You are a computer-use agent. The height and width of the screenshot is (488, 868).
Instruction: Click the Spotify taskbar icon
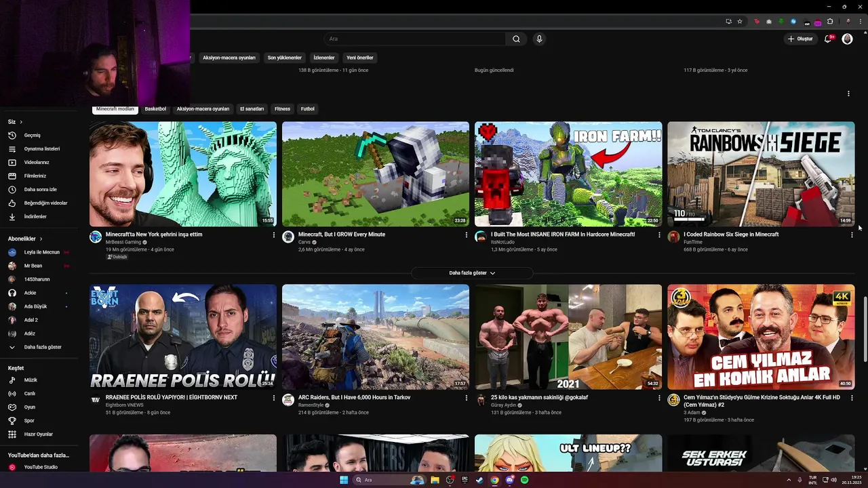[x=525, y=480]
